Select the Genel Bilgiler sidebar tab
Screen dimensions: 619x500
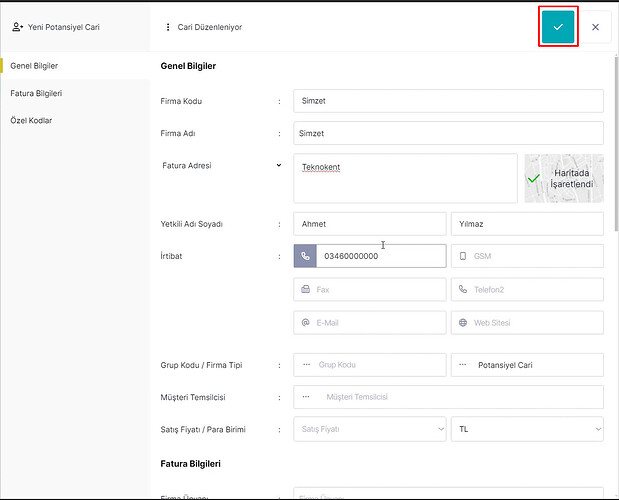[34, 66]
